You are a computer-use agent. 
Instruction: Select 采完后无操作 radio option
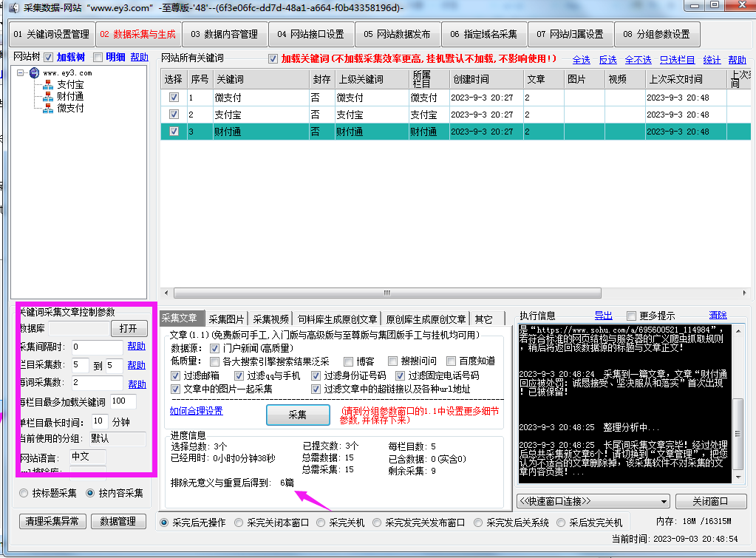coord(164,523)
